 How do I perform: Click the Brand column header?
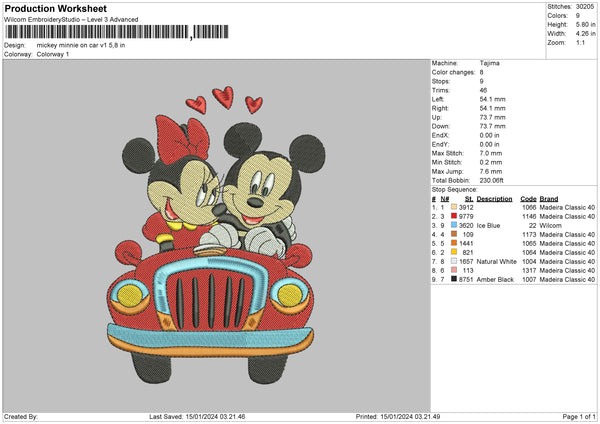point(548,198)
